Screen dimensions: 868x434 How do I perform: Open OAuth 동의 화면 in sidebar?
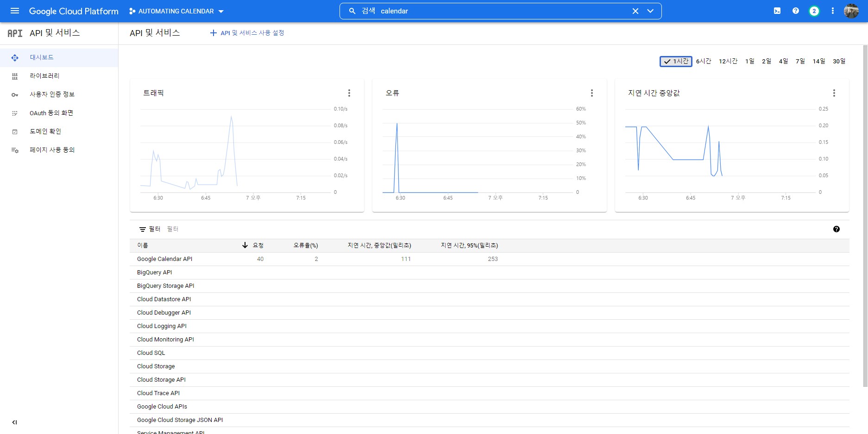pos(59,113)
